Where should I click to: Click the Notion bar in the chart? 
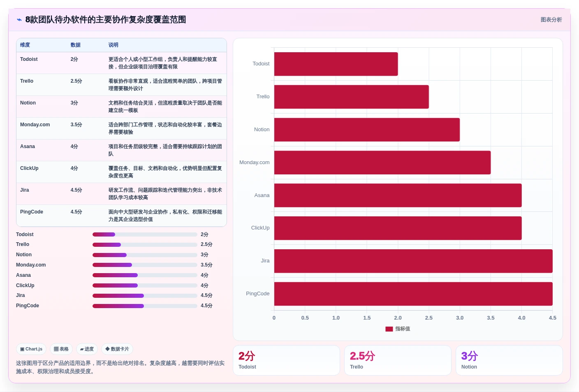click(x=367, y=130)
